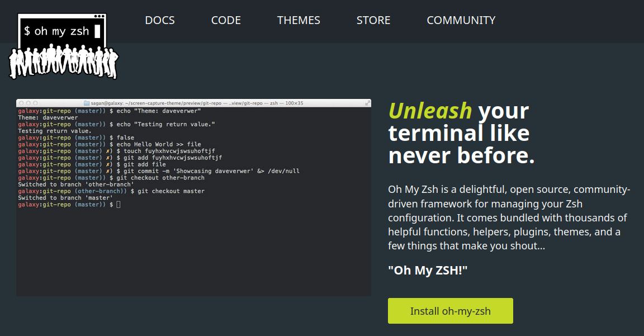644x336 pixels.
Task: Click "Switched to branch 'master'" output line
Action: click(x=65, y=197)
